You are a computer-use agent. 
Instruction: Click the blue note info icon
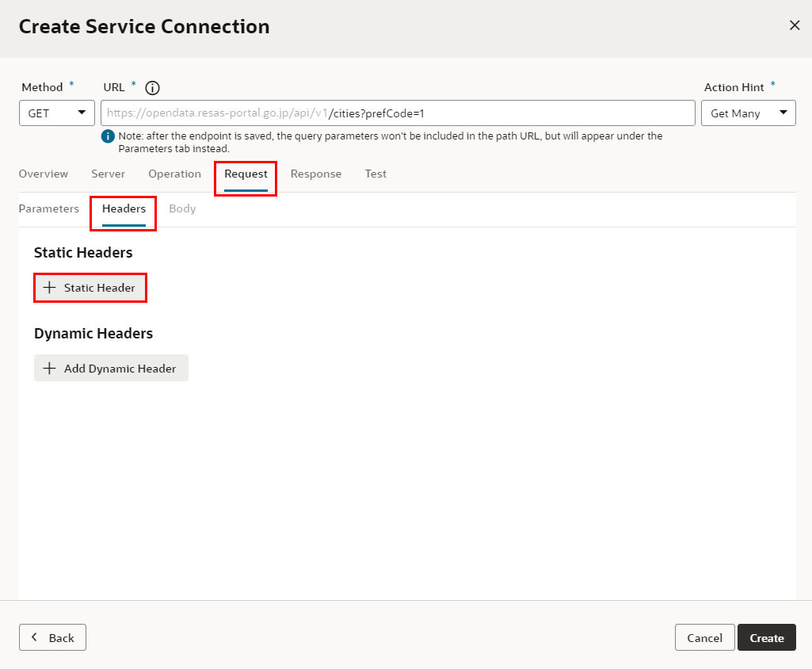(109, 136)
